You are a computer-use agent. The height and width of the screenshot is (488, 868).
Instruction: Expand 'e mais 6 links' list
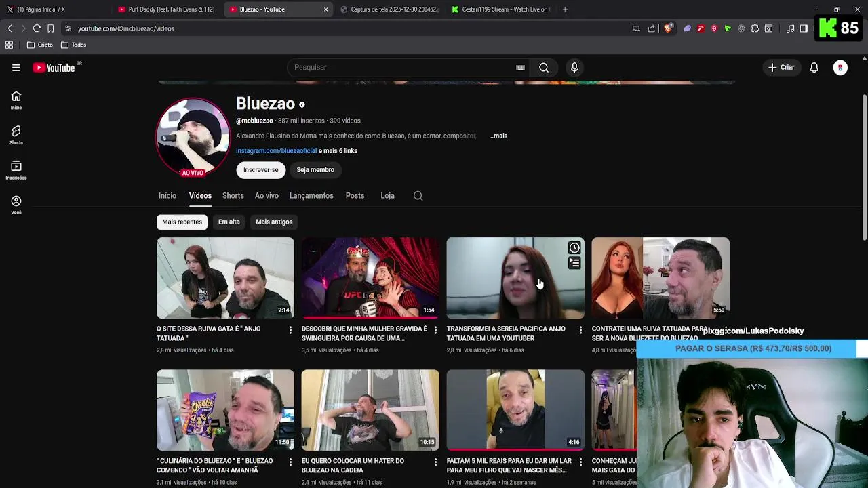(x=338, y=151)
